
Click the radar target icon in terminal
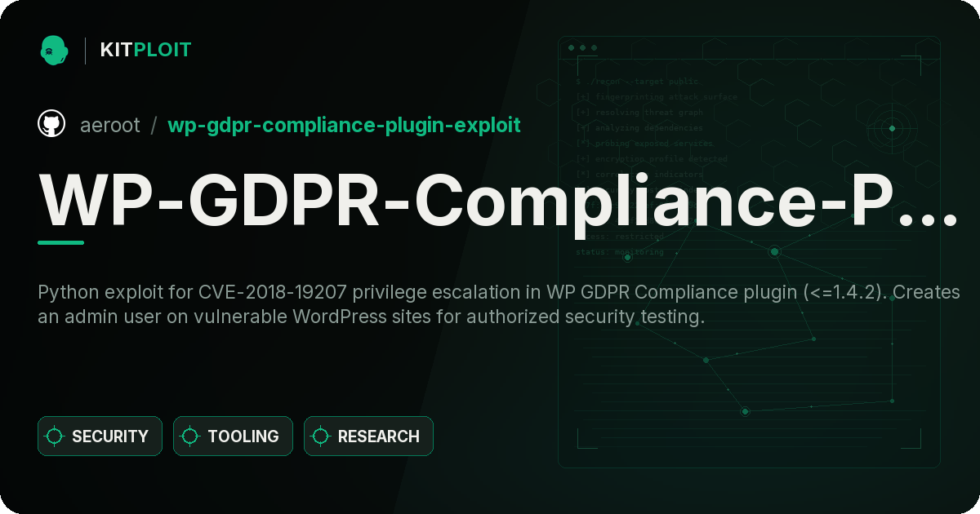click(892, 128)
